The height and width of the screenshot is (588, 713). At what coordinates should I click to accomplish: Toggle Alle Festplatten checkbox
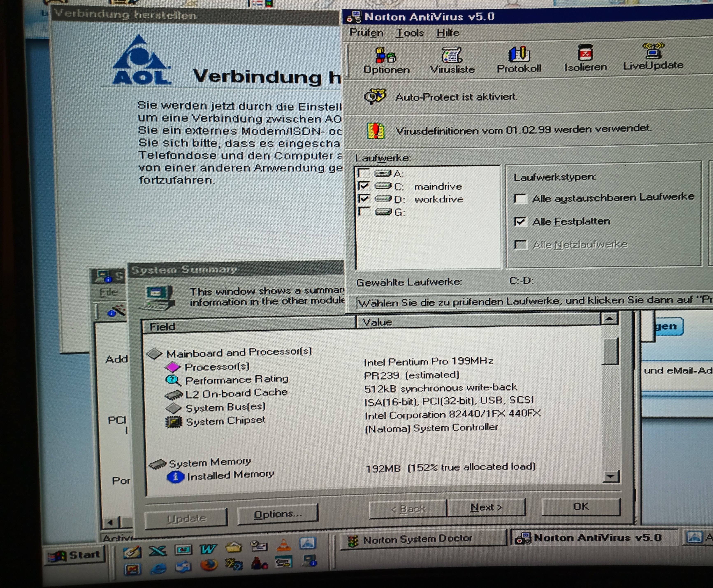pos(520,222)
